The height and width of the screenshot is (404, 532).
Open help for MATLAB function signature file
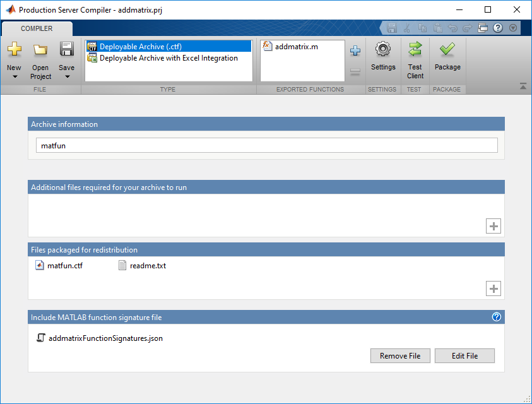(x=497, y=317)
